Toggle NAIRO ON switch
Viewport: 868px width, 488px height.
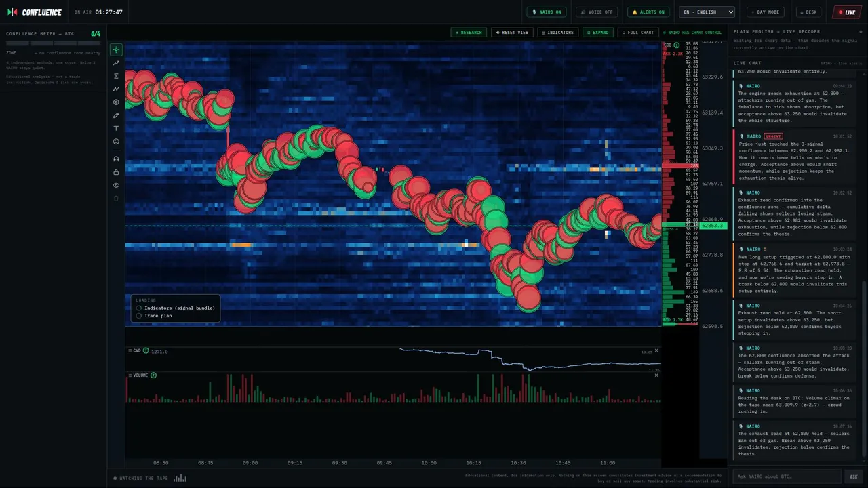pyautogui.click(x=547, y=12)
